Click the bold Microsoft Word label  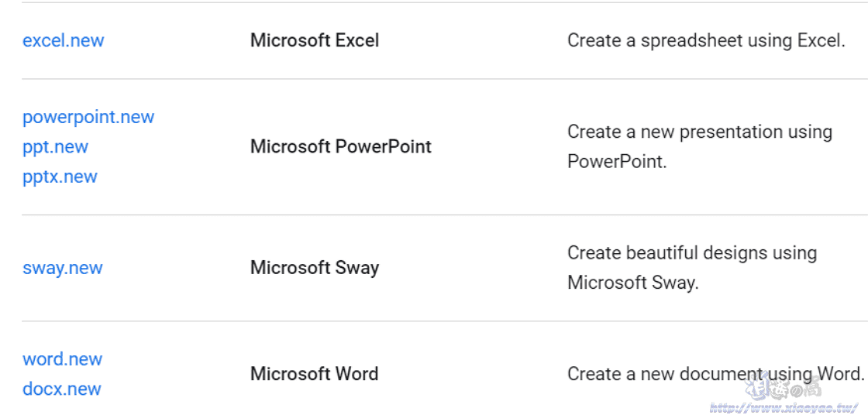(315, 374)
